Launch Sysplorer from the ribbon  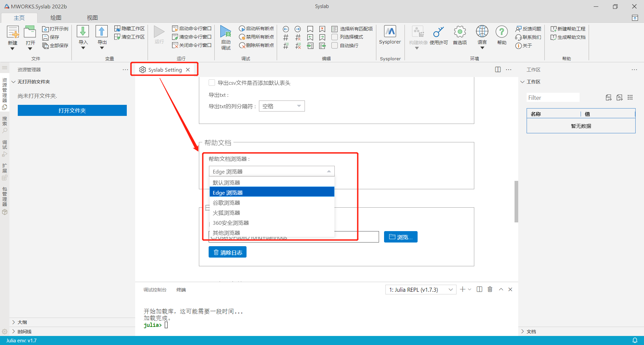coord(390,32)
